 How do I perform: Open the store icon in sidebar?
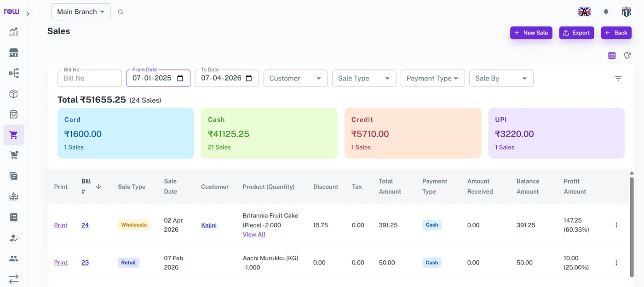point(14,52)
